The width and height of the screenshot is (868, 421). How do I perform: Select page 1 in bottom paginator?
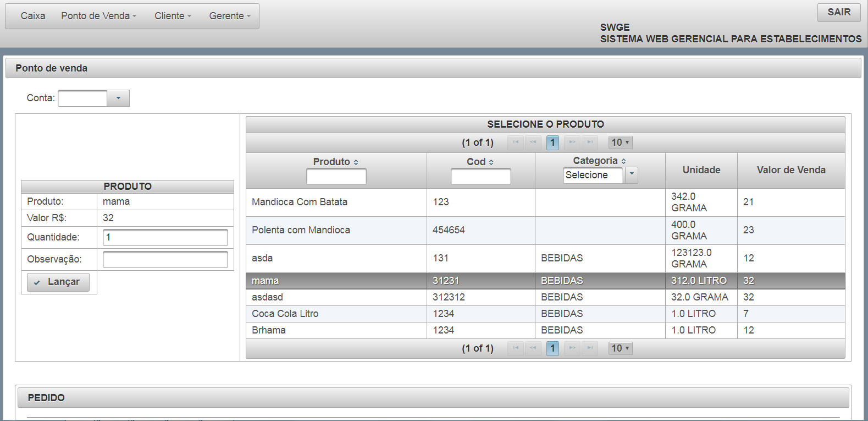click(x=552, y=348)
